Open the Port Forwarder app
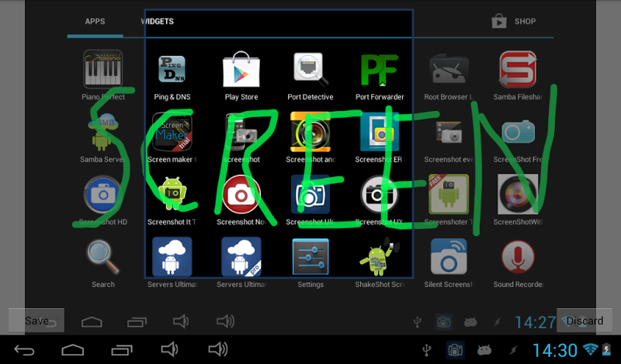The width and height of the screenshot is (621, 364). pyautogui.click(x=380, y=70)
